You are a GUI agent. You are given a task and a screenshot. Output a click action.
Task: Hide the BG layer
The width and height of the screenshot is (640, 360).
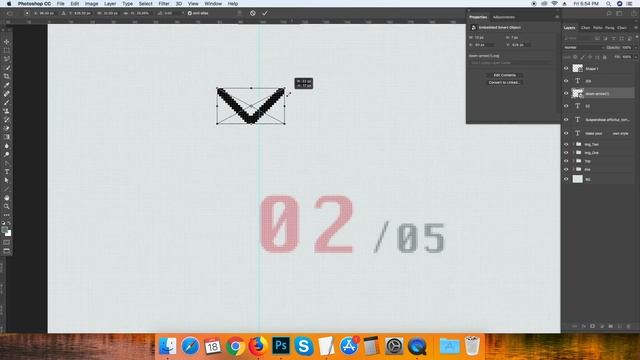click(566, 179)
